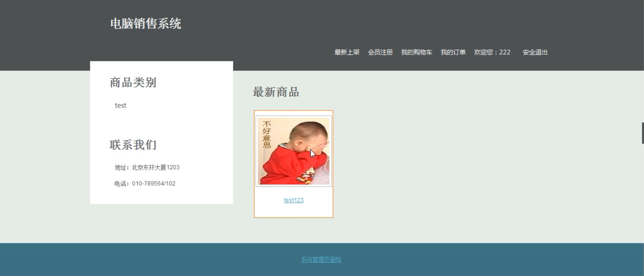The height and width of the screenshot is (276, 644).
Task: Click the 地址：北京东环大厦1203 address line
Action: coord(147,167)
